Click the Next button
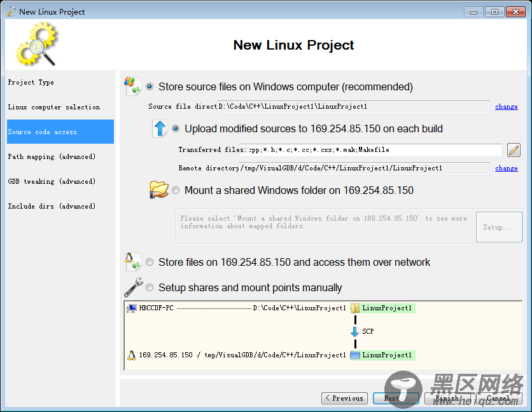The width and height of the screenshot is (532, 412). pos(396,398)
